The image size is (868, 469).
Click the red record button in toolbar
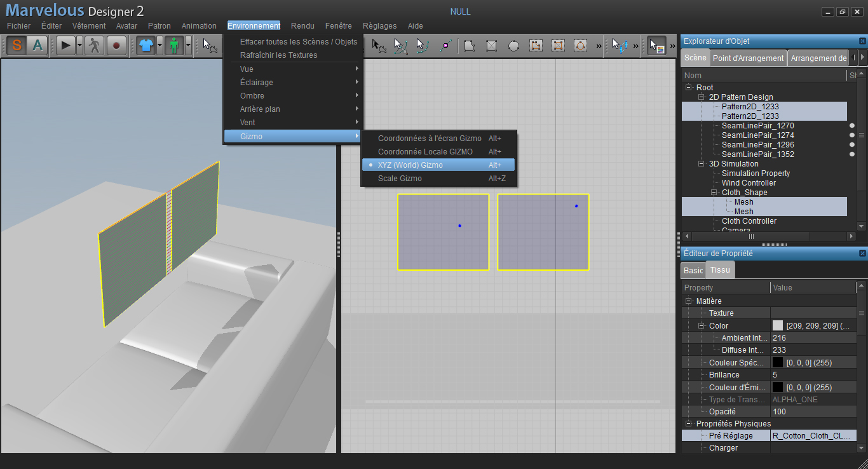pos(116,45)
